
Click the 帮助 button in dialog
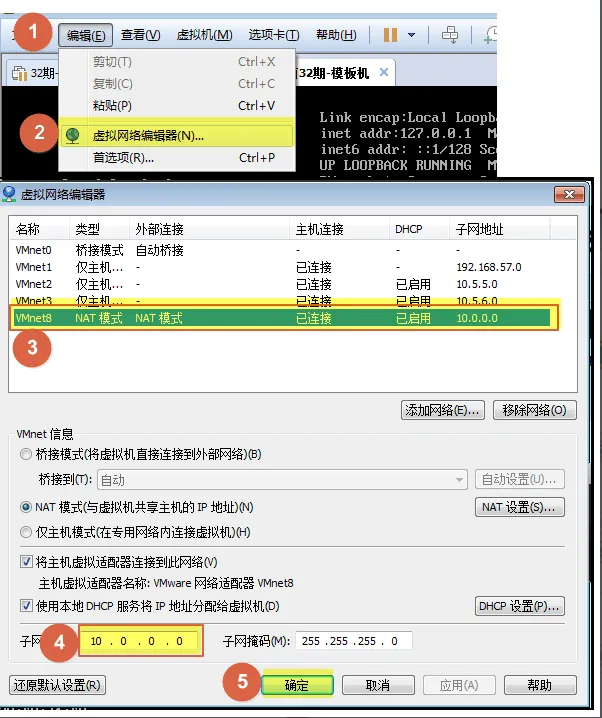[x=540, y=685]
